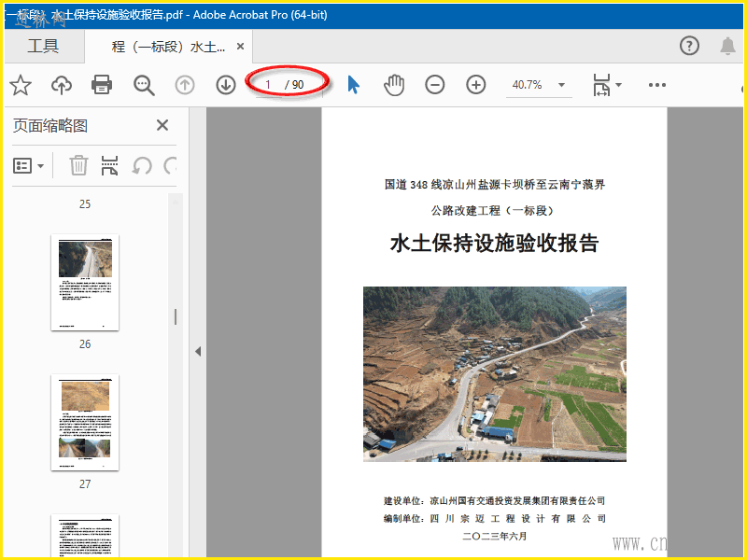Click the insert page break icon in thumbnails panel
The image size is (747, 560).
coord(109,165)
